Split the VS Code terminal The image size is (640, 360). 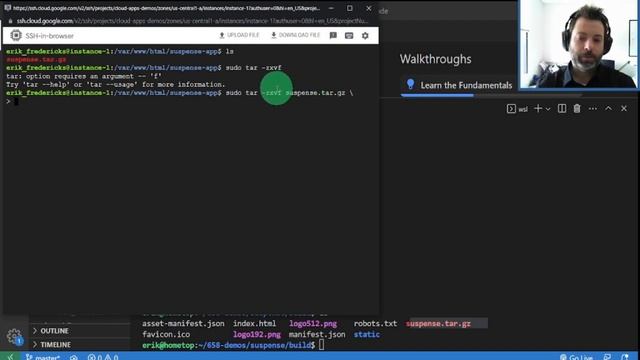coord(562,109)
